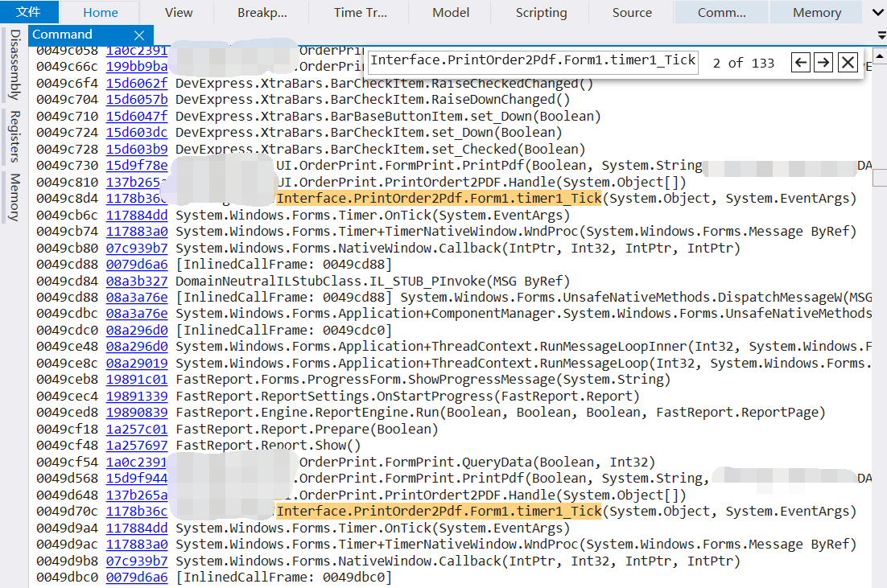Open address link 1178b36c at 0049d70c
Image resolution: width=887 pixels, height=588 pixels.
137,512
